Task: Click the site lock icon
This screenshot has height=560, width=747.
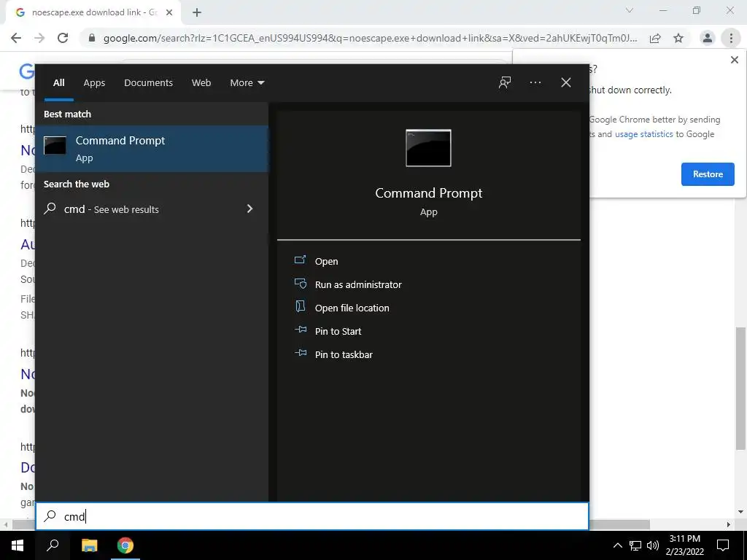Action: pos(92,38)
